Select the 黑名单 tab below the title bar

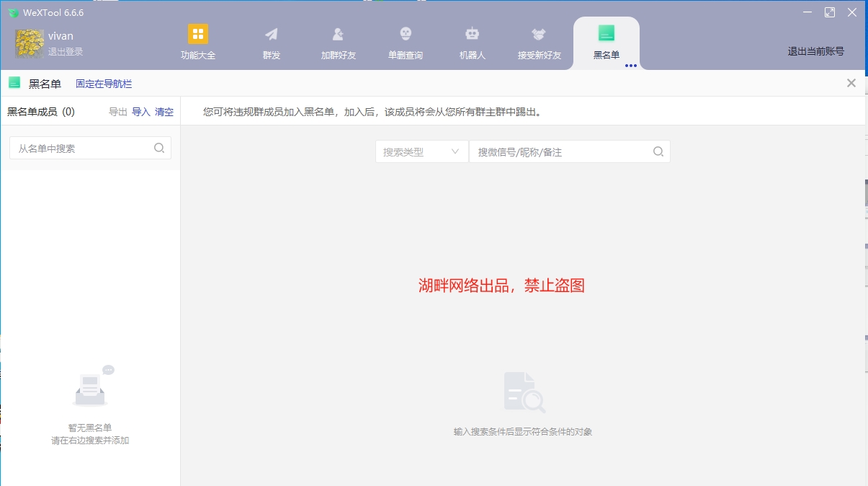click(45, 83)
